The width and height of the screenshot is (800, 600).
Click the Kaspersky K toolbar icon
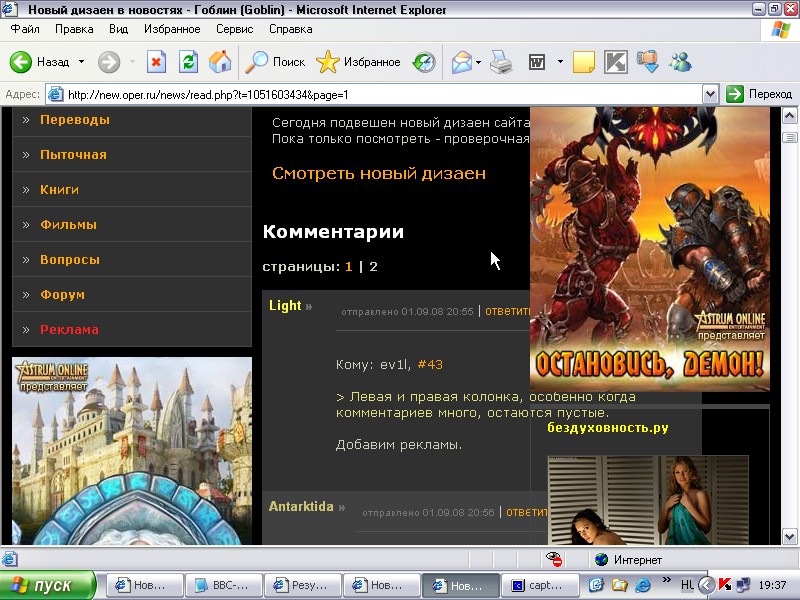coord(615,62)
